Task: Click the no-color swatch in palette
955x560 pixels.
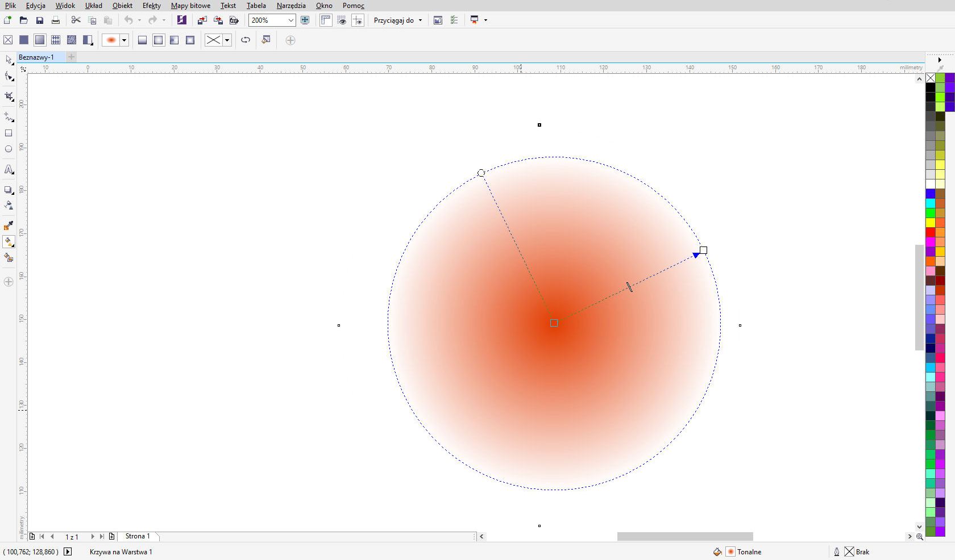Action: pos(931,78)
